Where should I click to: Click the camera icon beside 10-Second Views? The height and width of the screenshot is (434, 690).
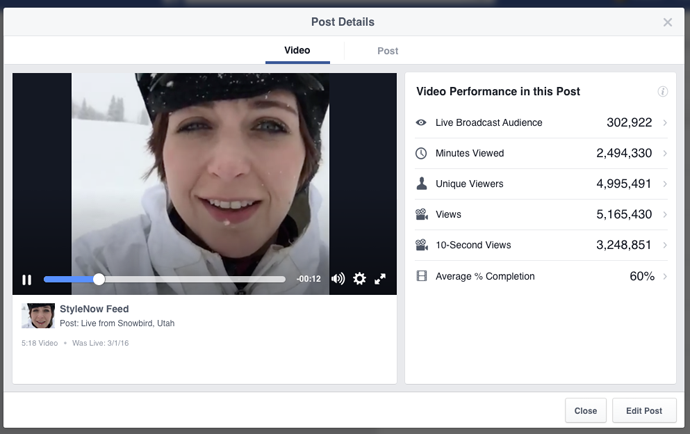[422, 245]
